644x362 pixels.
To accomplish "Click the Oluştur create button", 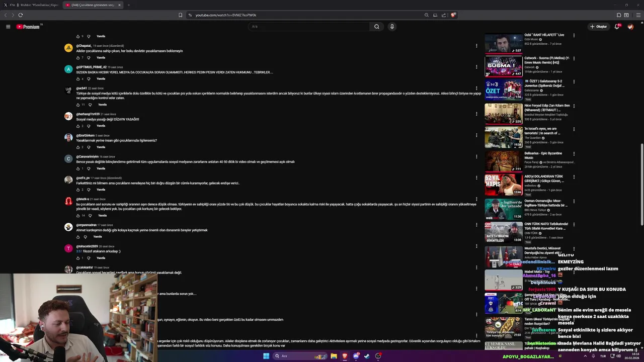I will tap(599, 27).
